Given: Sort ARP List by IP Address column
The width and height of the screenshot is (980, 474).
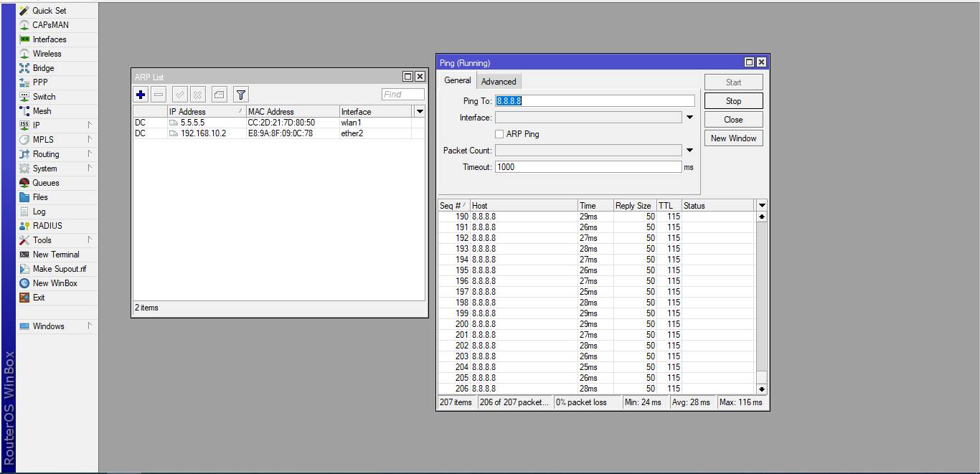Looking at the screenshot, I should 206,112.
